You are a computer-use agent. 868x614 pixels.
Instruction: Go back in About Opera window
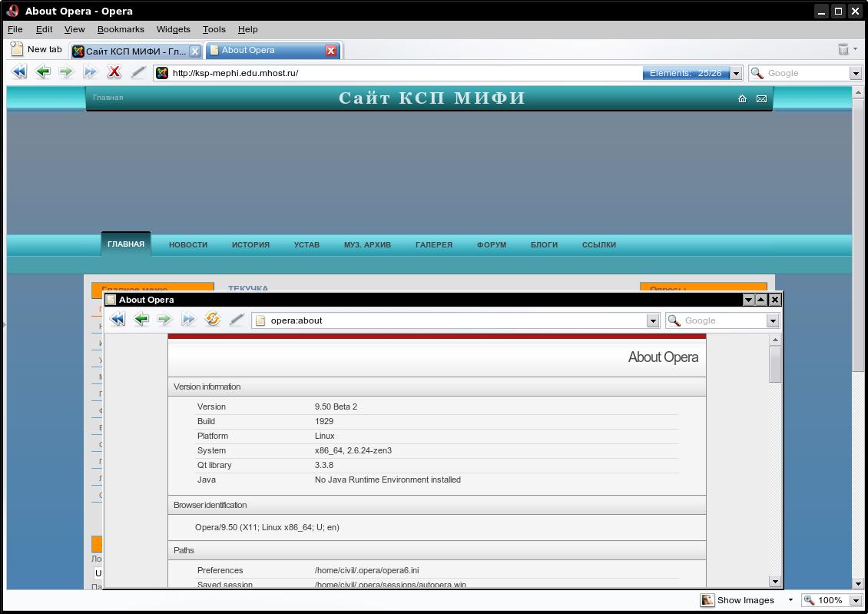tap(141, 320)
